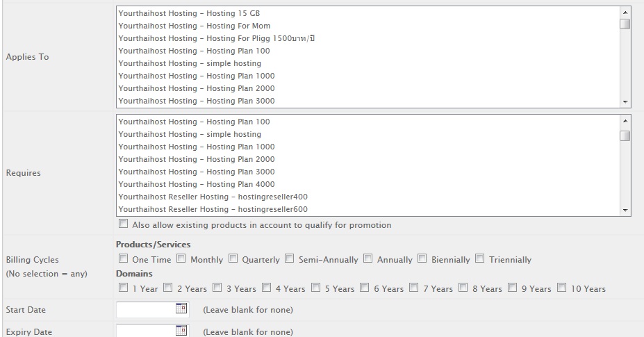Select 'simple hosting' in Requires list
The height and width of the screenshot is (337, 644).
click(368, 134)
